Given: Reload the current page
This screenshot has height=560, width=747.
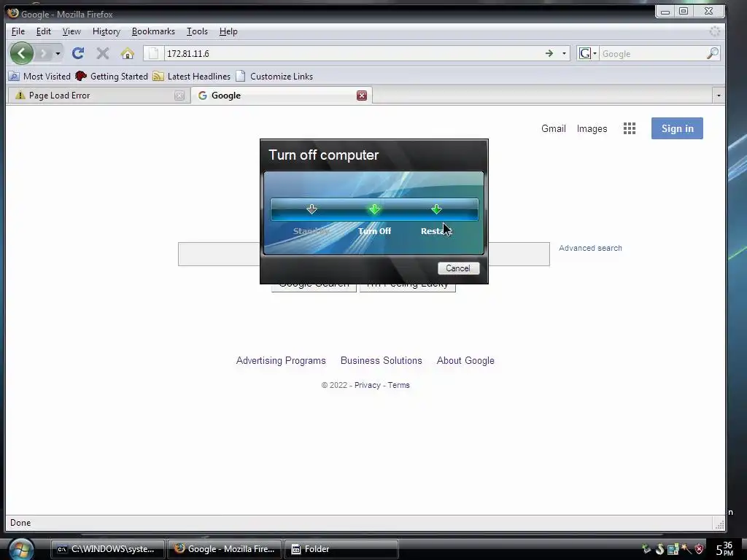Looking at the screenshot, I should click(x=78, y=53).
